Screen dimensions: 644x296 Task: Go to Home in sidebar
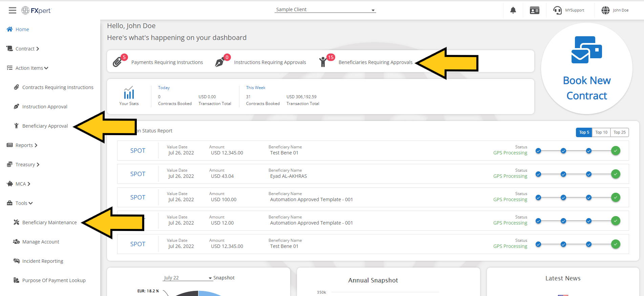(22, 29)
